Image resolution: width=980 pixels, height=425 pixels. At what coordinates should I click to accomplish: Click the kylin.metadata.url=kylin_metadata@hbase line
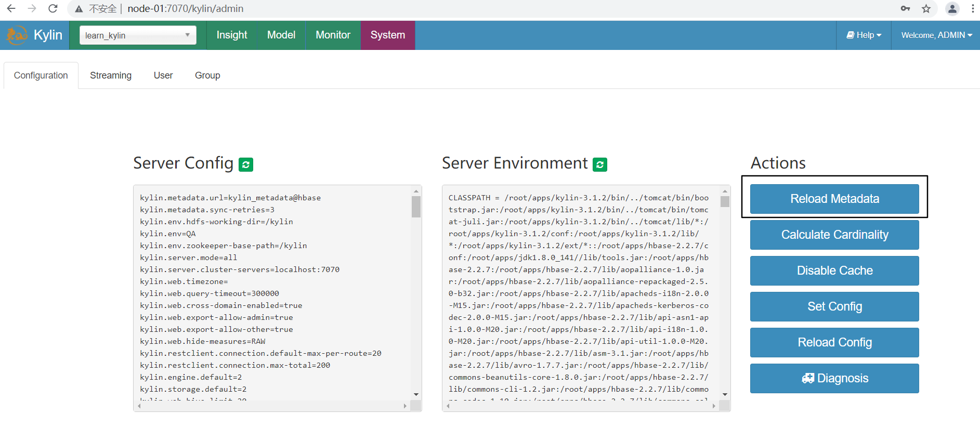230,198
